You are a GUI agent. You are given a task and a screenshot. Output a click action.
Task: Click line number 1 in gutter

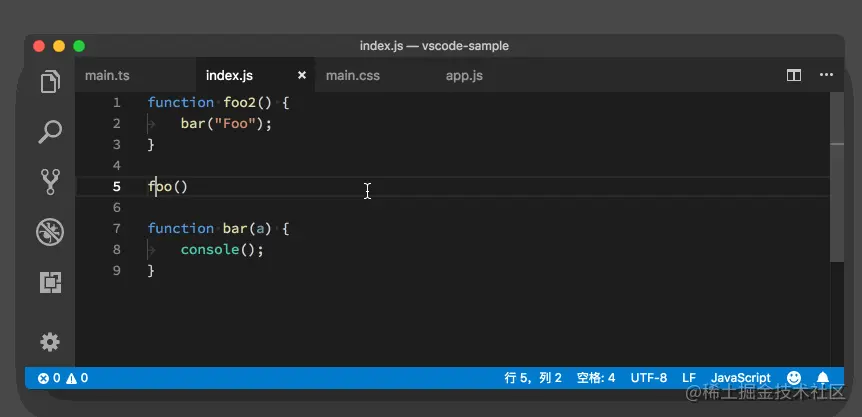[117, 103]
